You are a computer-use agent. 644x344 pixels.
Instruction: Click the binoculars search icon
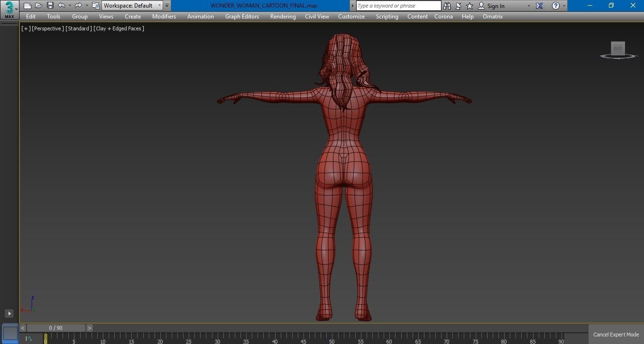(447, 6)
